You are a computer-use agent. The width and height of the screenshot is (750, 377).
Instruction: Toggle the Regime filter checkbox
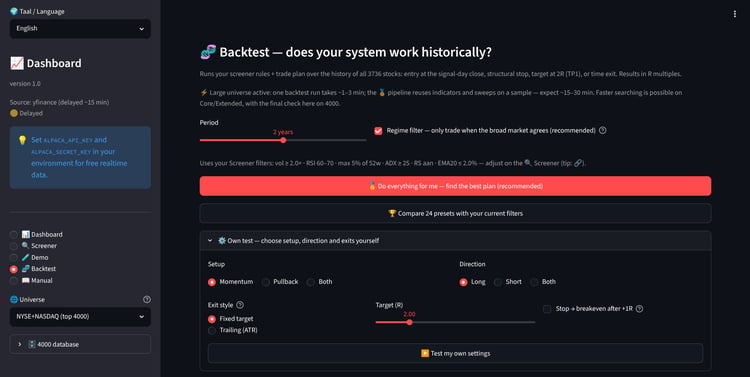click(378, 131)
